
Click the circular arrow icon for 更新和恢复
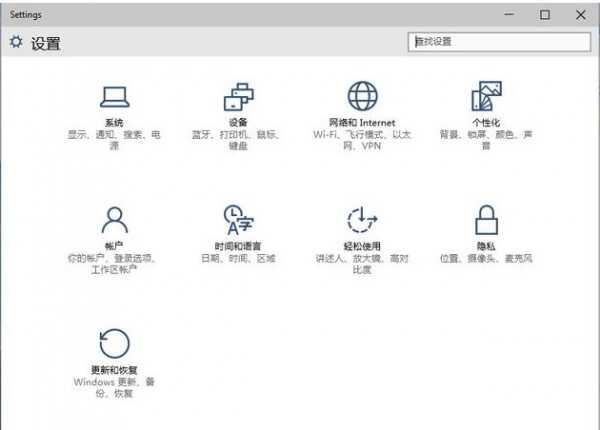pos(114,344)
